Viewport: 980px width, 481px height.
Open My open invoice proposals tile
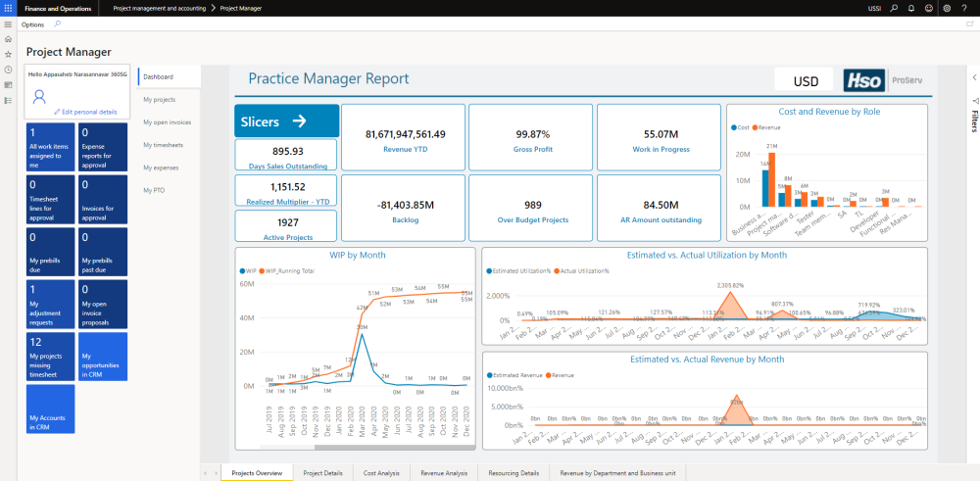(x=103, y=304)
